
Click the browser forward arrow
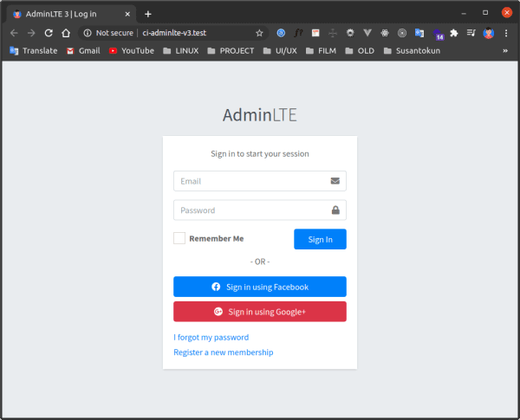coord(31,33)
